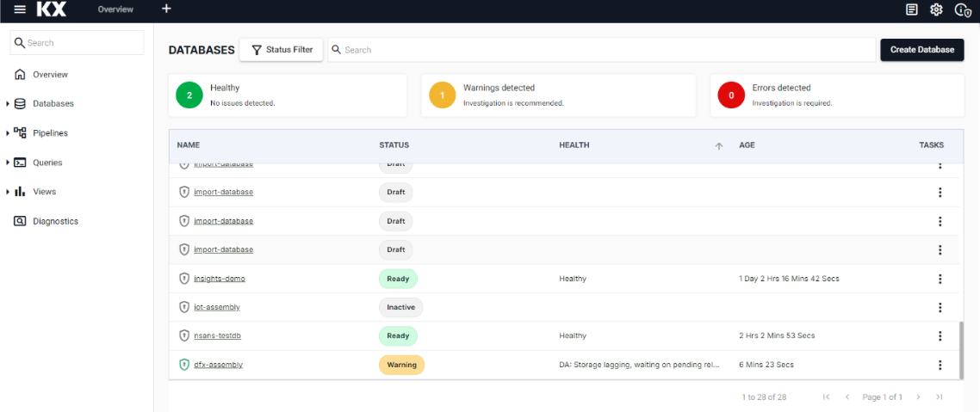Click the Pipelines flow icon
This screenshot has height=412, width=980.
(x=19, y=133)
